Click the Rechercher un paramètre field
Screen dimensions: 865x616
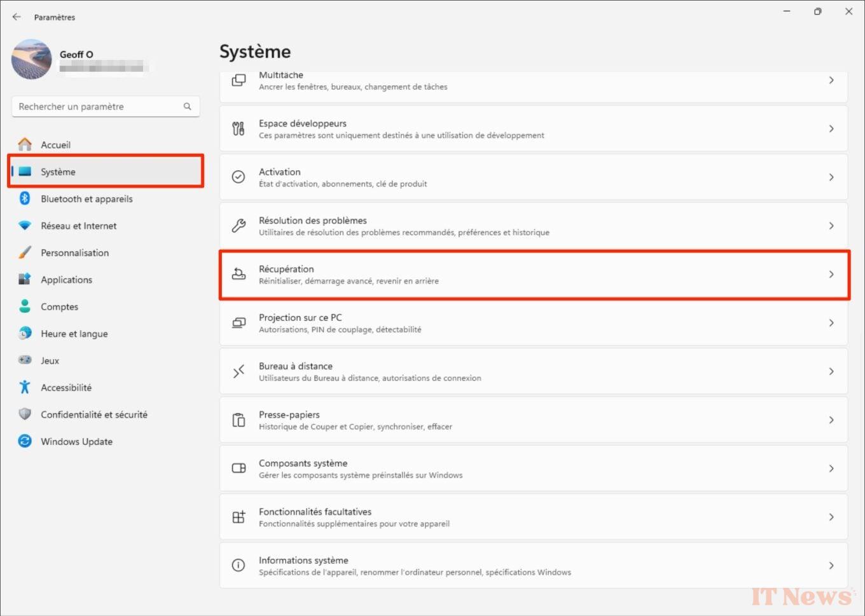99,107
